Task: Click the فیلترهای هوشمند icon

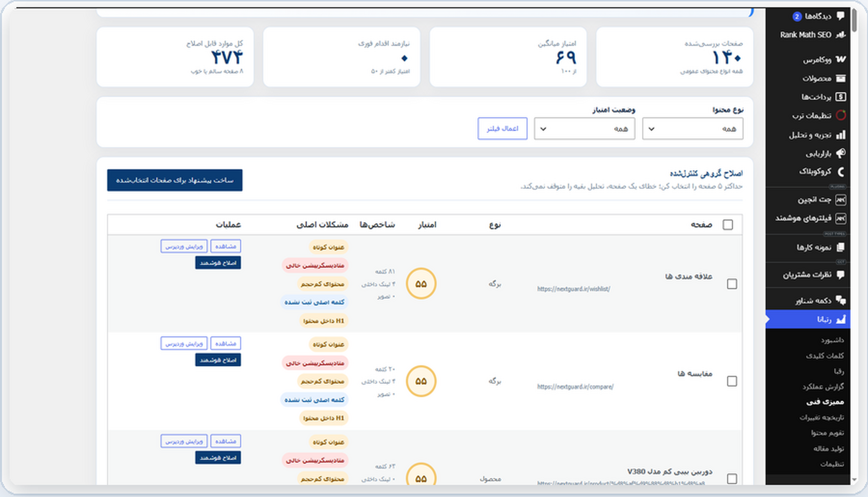Action: click(x=841, y=219)
